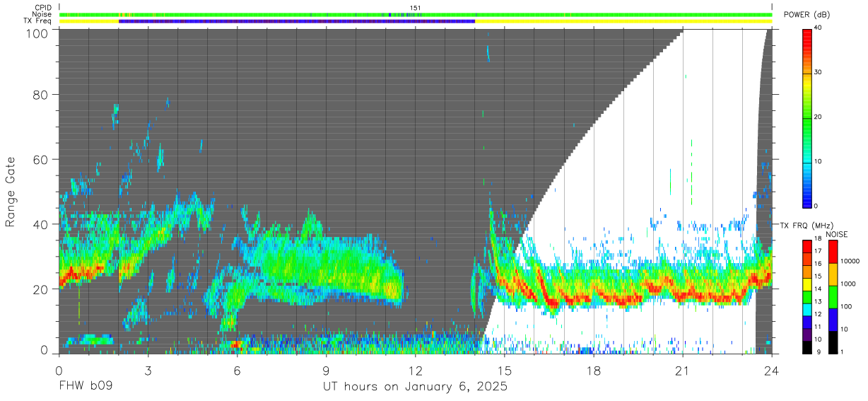Viewport: 868px width, 401px height.
Task: Click the 100 tick on the NOISE legend
Action: coord(848,308)
